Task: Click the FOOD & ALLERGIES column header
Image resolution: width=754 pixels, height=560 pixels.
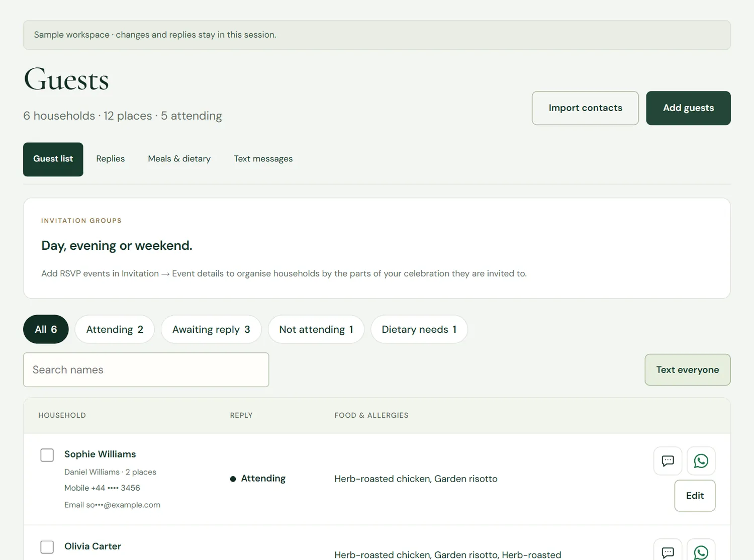Action: click(x=371, y=416)
